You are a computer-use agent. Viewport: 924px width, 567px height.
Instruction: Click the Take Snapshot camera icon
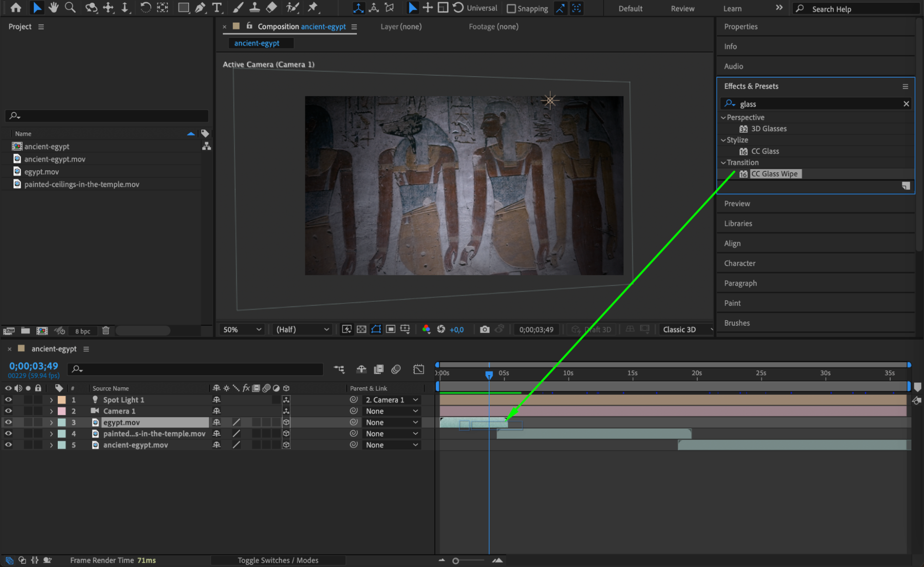pos(484,329)
